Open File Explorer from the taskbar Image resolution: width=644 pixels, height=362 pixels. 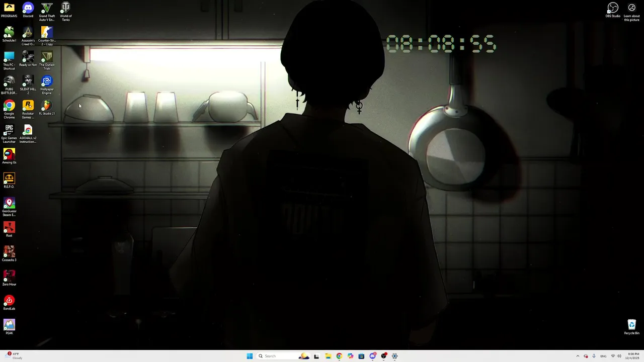[x=328, y=356]
